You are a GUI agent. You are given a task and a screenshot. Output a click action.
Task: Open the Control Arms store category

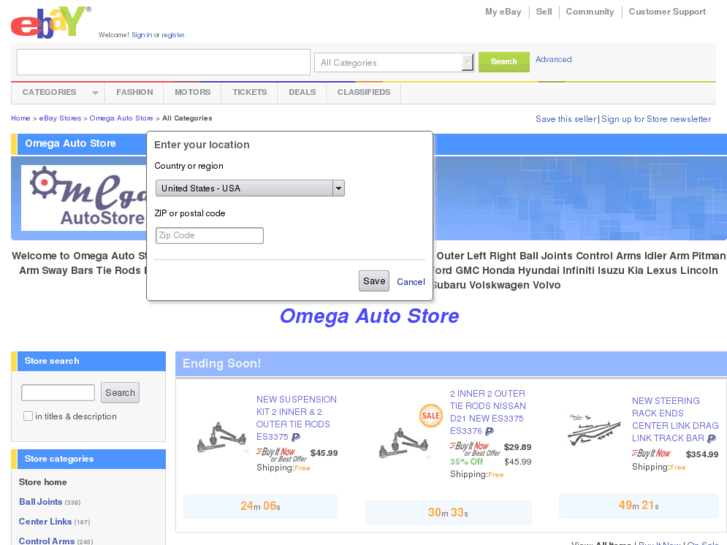(46, 541)
